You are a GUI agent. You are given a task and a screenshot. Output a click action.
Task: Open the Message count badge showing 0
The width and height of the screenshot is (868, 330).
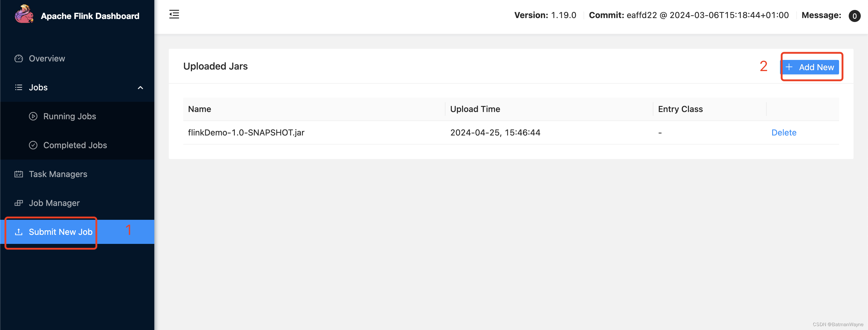[x=854, y=16]
